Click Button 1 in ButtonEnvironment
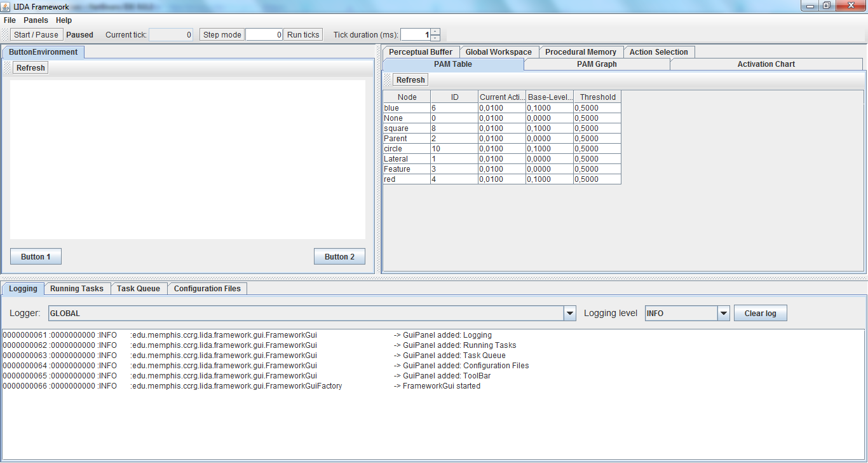The height and width of the screenshot is (463, 868). 36,257
